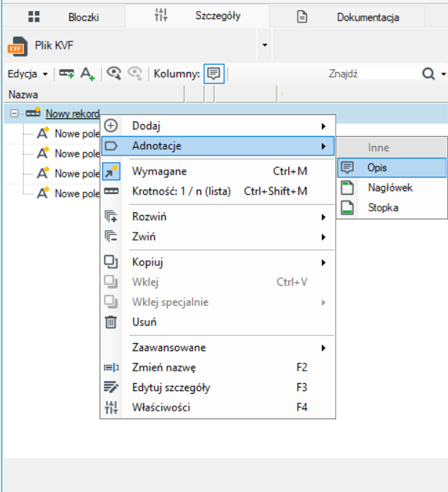Click the page icon beside Stopka
The height and width of the screenshot is (492, 448).
click(x=347, y=208)
